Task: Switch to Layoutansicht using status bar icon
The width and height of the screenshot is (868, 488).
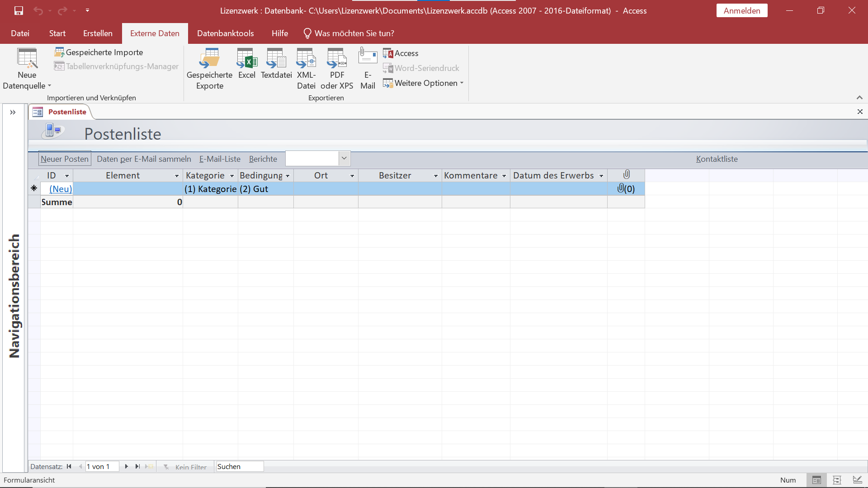Action: click(837, 480)
